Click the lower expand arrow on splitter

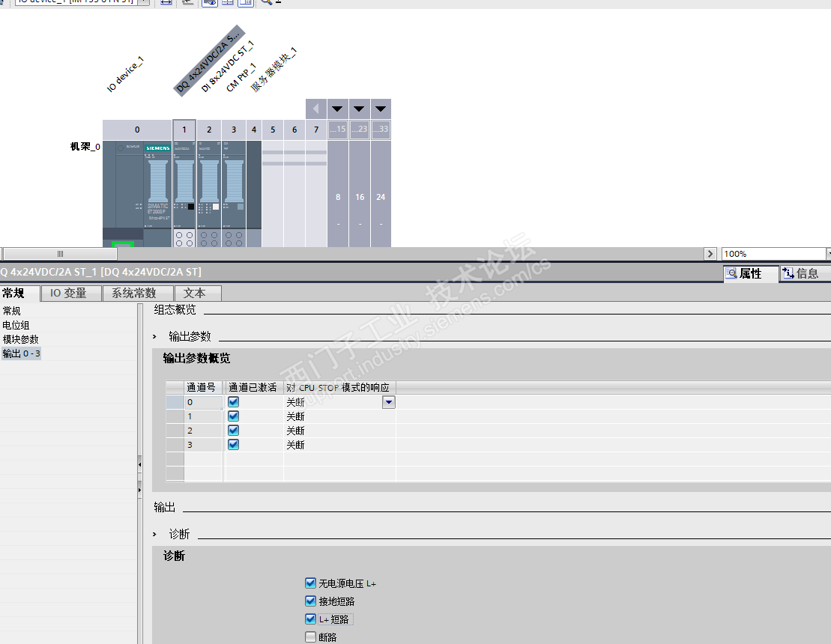(x=140, y=490)
